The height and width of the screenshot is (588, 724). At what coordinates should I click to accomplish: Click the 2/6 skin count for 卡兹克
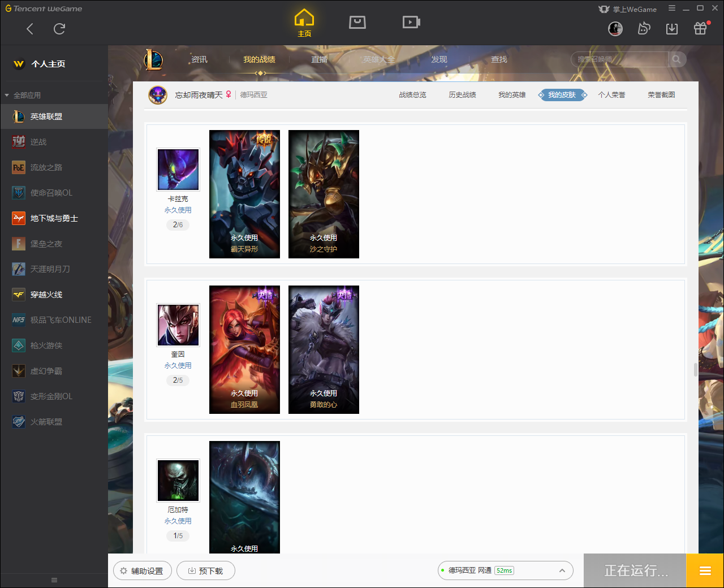pyautogui.click(x=178, y=224)
